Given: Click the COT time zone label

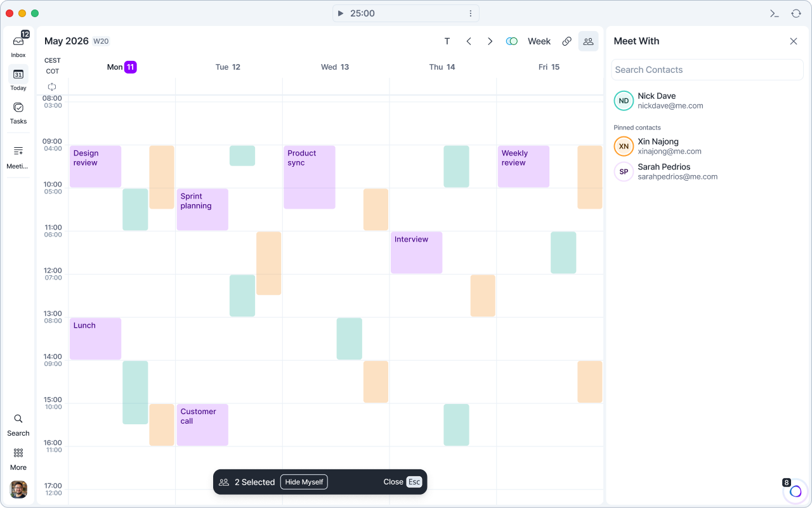Looking at the screenshot, I should point(53,72).
